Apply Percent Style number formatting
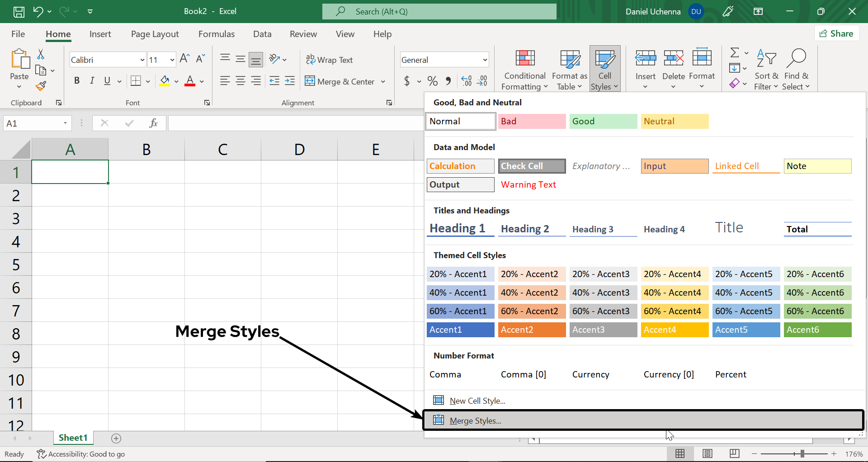 [x=432, y=81]
